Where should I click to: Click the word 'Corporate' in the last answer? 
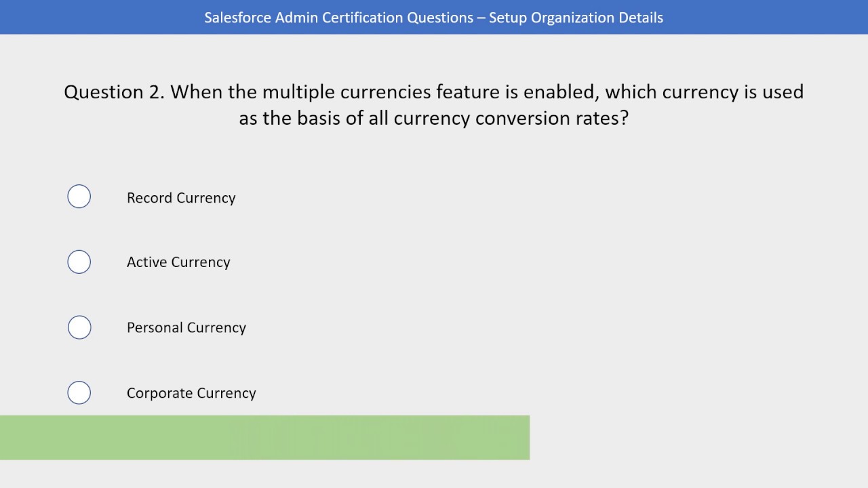(x=155, y=393)
